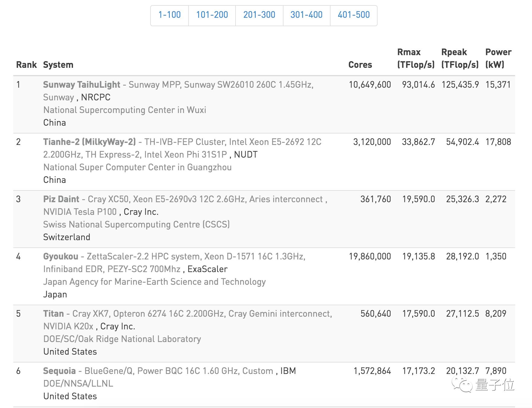The height and width of the screenshot is (408, 532).
Task: Open the Sunway TaihuLight system link
Action: pos(81,85)
